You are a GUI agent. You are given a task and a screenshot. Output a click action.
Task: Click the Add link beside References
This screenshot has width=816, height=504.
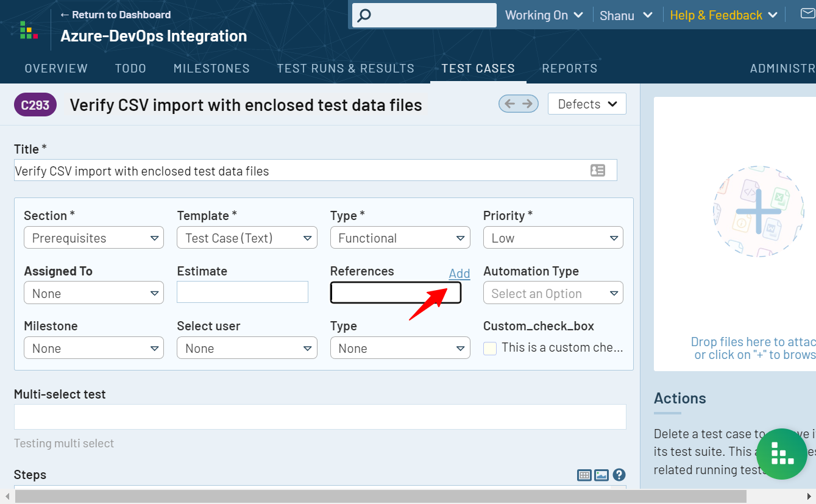(459, 274)
